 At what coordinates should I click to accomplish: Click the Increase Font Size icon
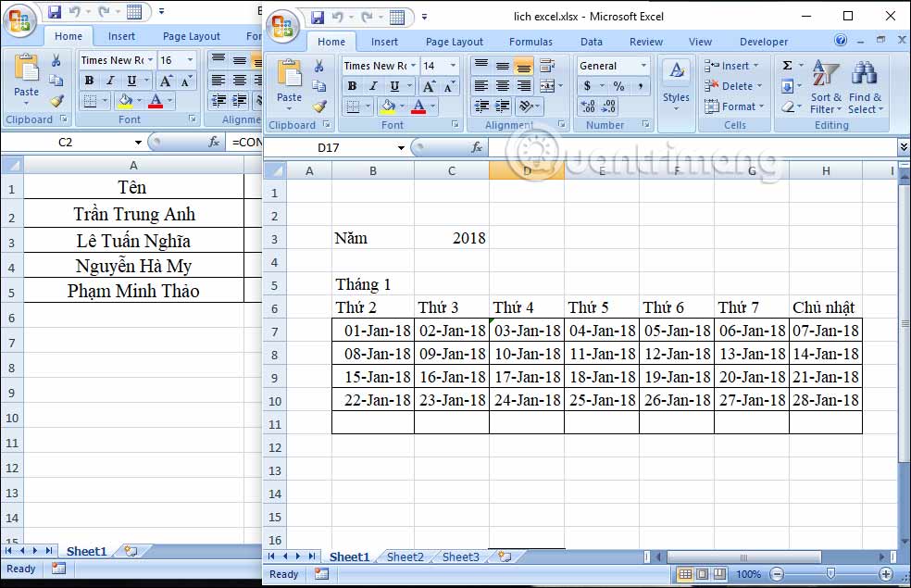coord(428,85)
